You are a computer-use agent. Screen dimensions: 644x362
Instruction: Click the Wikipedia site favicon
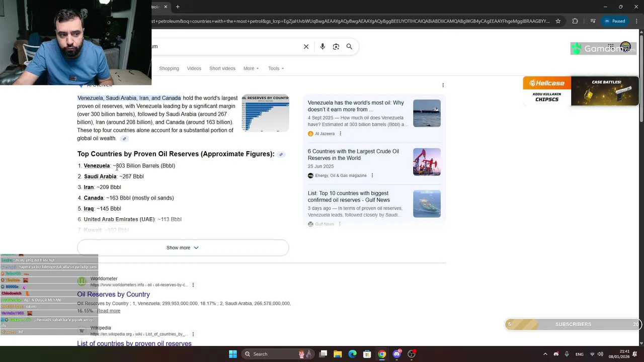82,331
